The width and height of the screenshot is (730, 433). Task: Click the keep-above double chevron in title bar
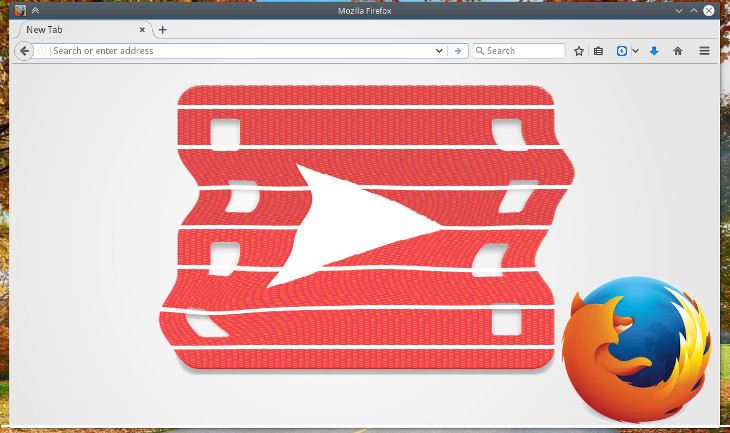point(35,10)
